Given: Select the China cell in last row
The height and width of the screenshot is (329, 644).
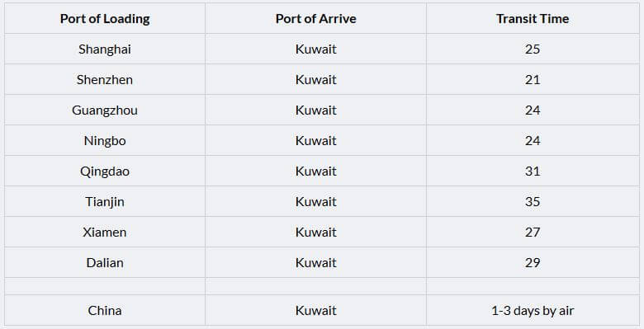Looking at the screenshot, I should pyautogui.click(x=105, y=310).
